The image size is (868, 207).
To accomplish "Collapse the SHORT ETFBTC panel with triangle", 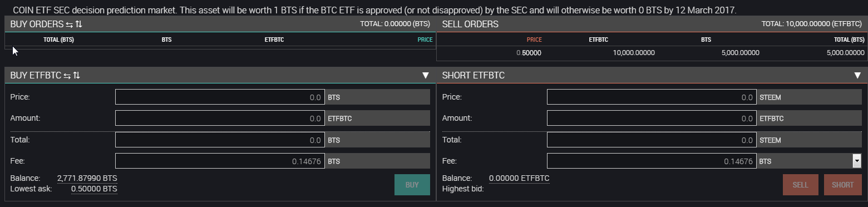I will coord(857,76).
